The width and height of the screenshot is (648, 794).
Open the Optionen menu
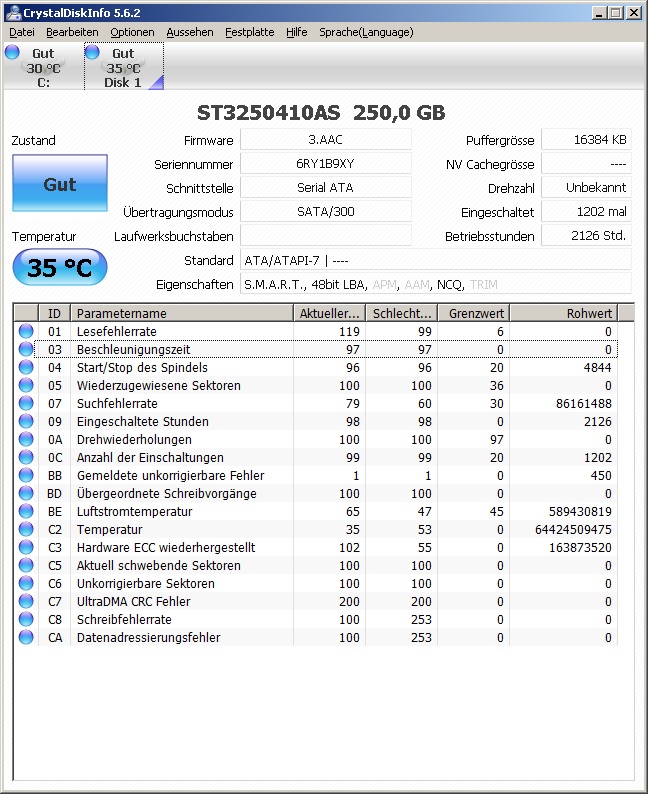click(133, 32)
